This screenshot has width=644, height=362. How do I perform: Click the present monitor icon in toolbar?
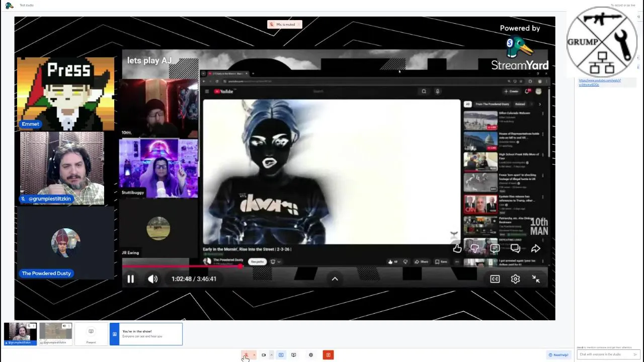click(x=294, y=355)
